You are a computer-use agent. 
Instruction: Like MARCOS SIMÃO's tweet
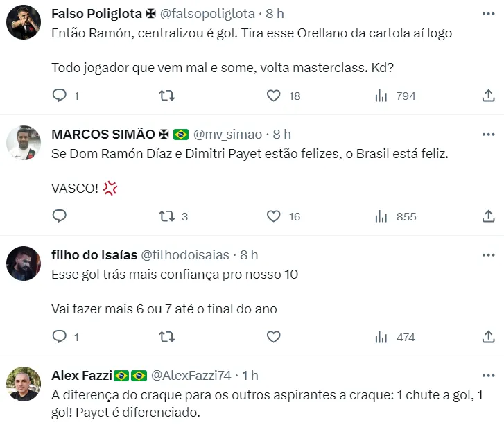coord(274,216)
